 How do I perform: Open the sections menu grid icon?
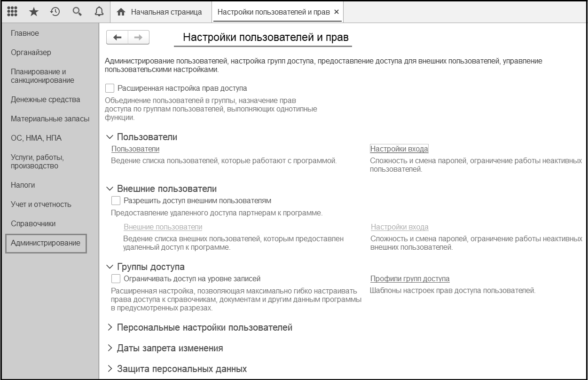(13, 12)
